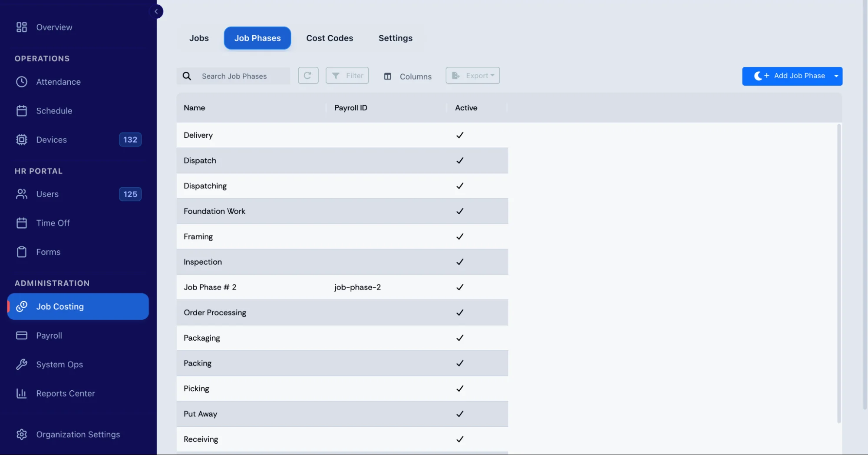Switch to the Jobs tab
The width and height of the screenshot is (868, 455).
click(x=199, y=38)
